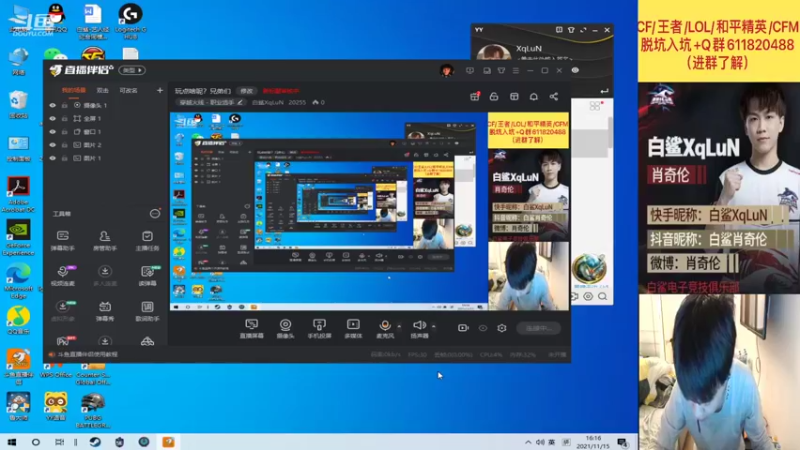Click the taskbar clock showing 16:16
This screenshot has height=450, width=800.
click(593, 442)
